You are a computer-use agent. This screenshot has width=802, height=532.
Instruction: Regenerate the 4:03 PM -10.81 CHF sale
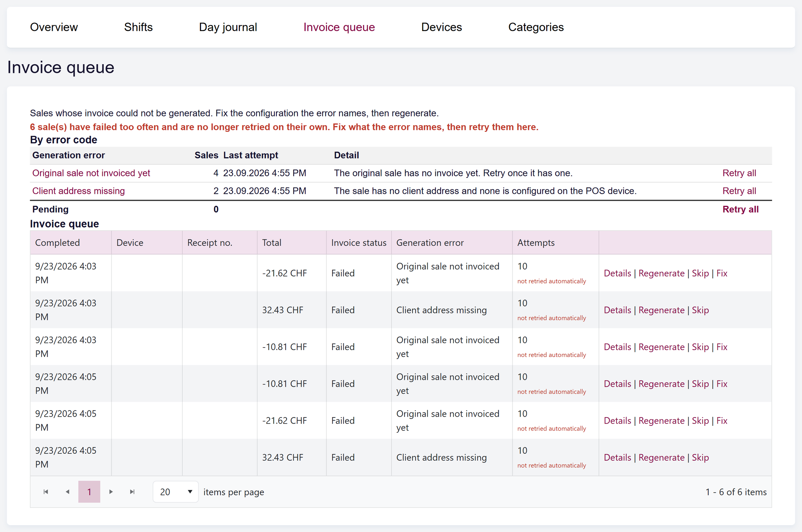coord(661,347)
